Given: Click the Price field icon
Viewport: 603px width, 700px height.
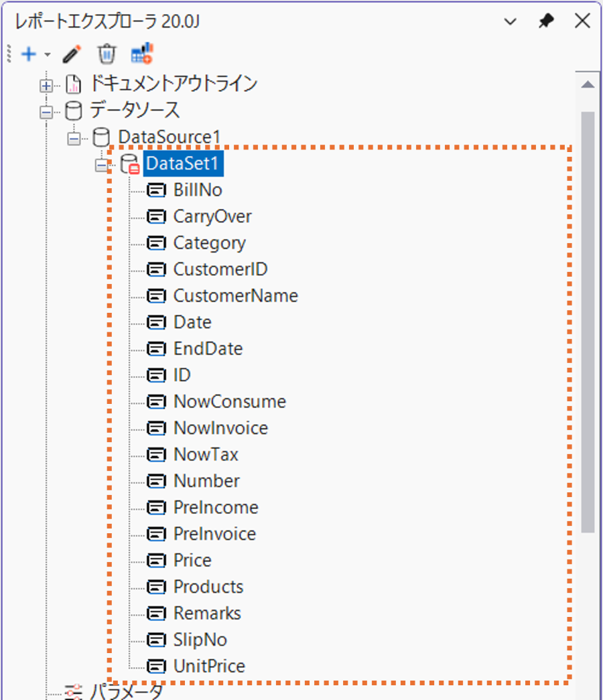Looking at the screenshot, I should tap(156, 561).
